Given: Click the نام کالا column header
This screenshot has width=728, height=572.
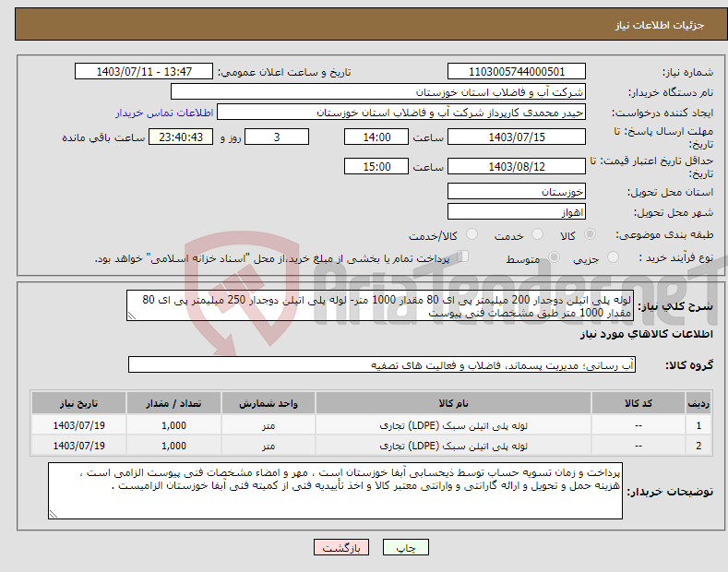Looking at the screenshot, I should pos(453,403).
